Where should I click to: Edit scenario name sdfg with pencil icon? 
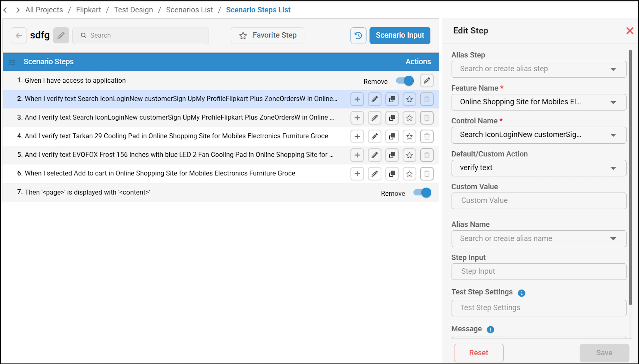[61, 35]
